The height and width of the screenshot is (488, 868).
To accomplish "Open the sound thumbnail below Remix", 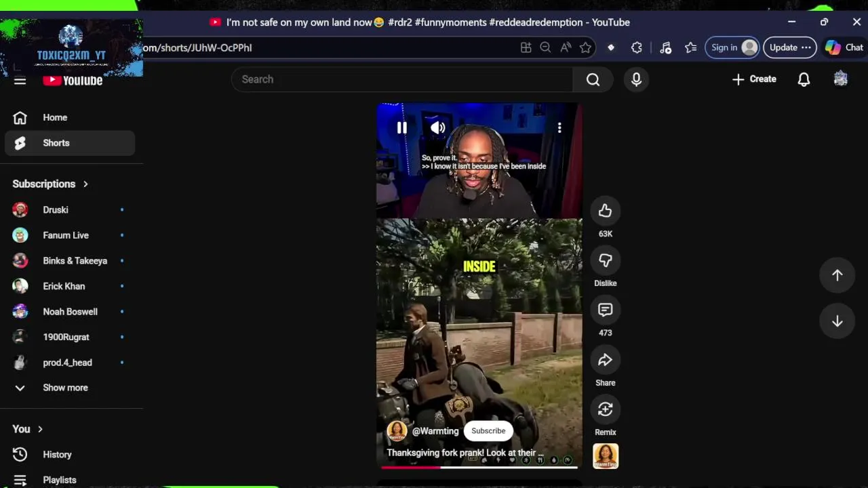I will pyautogui.click(x=606, y=456).
